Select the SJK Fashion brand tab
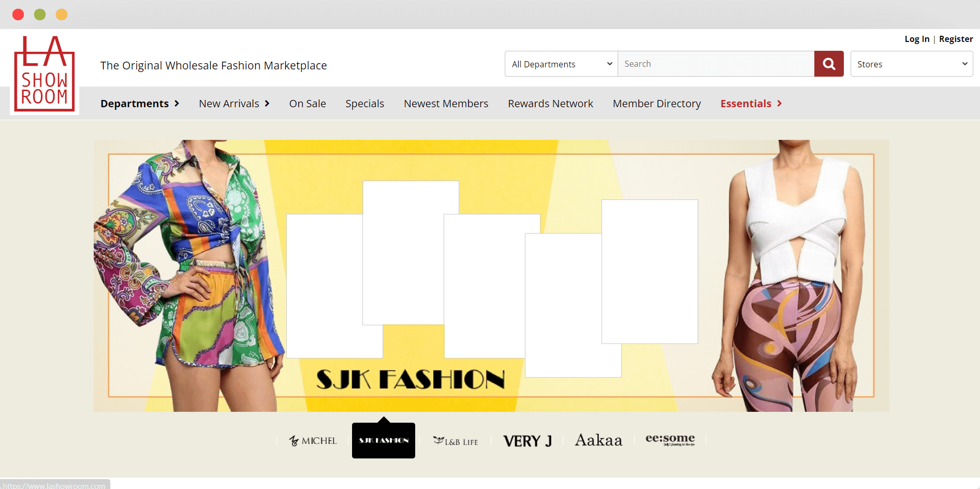 coord(384,440)
